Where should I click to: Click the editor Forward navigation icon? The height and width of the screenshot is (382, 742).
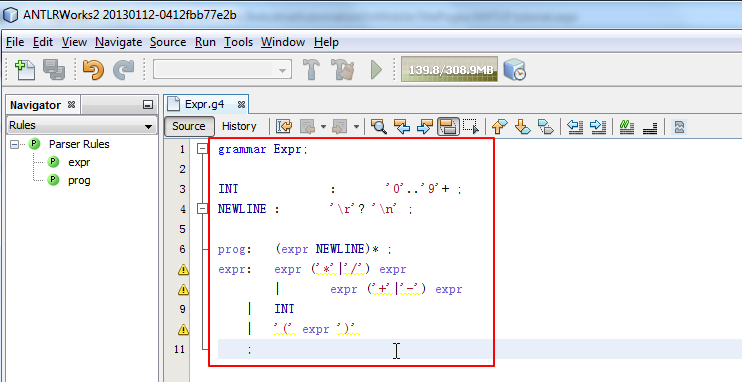[340, 126]
